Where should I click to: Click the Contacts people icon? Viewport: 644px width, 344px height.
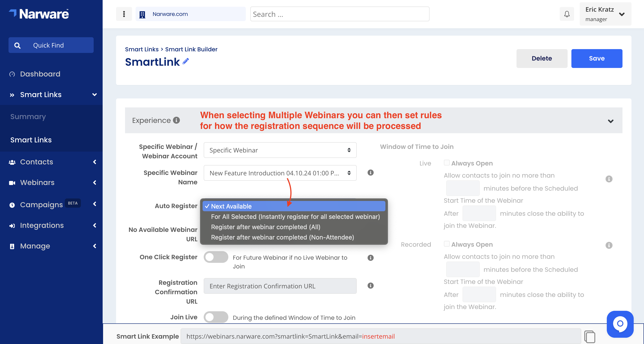(12, 162)
